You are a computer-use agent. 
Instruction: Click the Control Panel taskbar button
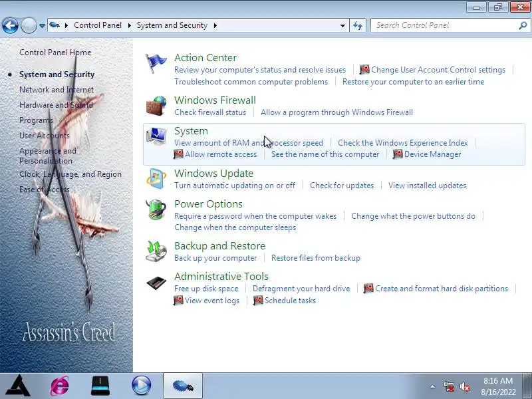pos(183,386)
